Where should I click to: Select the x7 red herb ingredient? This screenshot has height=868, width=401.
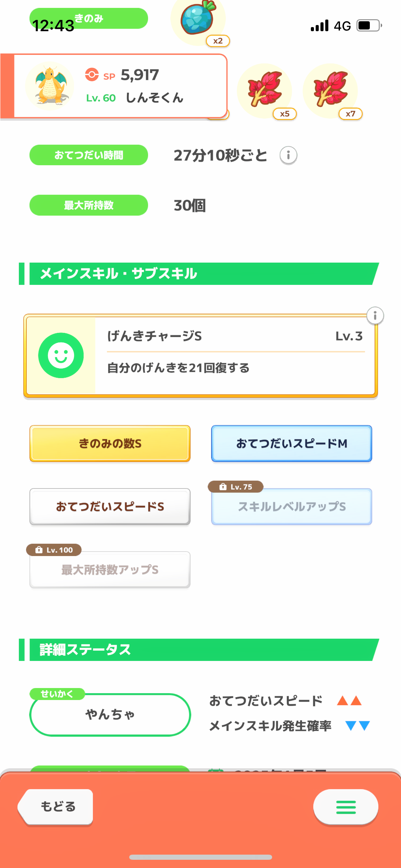(x=330, y=90)
